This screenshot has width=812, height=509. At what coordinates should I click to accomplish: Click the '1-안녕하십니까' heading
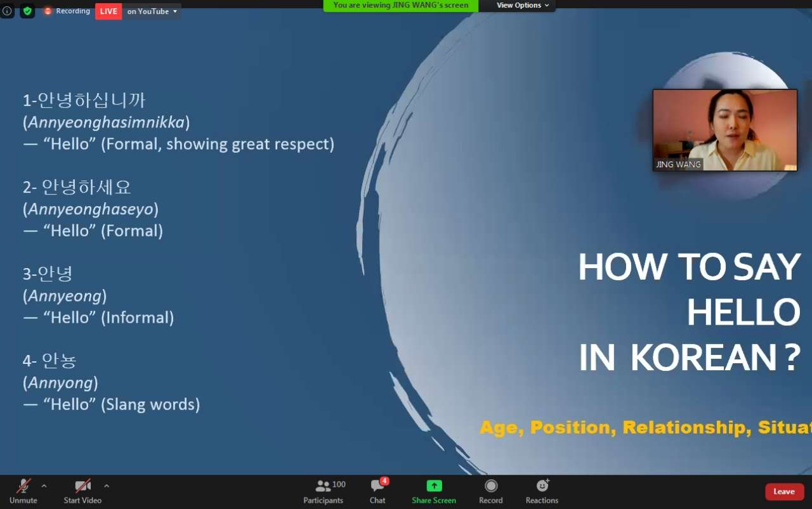84,100
